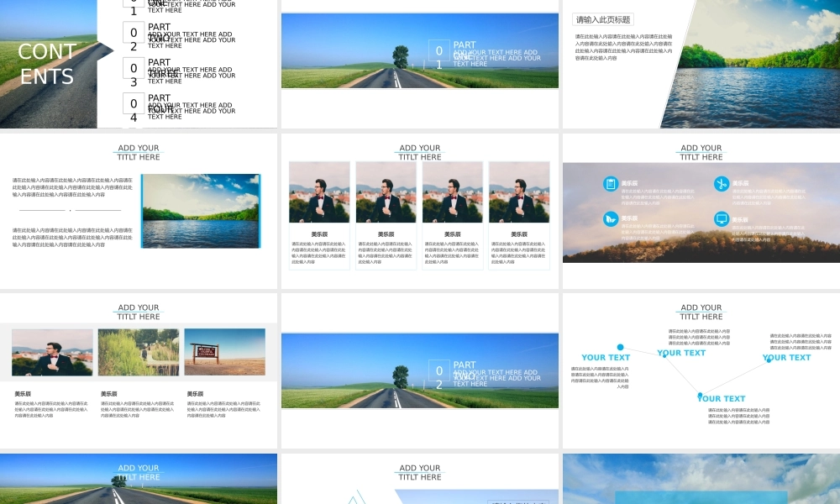
Task: Select the CONTENTS heading text
Action: tap(47, 64)
